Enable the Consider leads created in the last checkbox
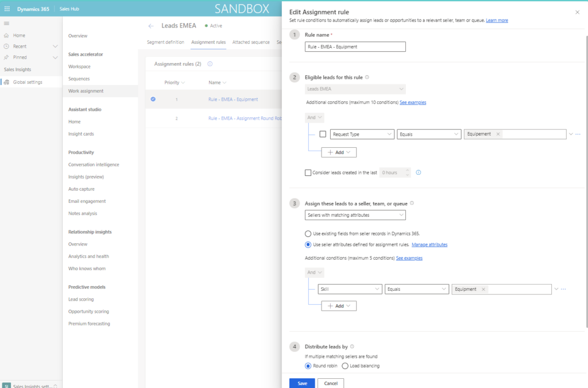 pyautogui.click(x=308, y=172)
